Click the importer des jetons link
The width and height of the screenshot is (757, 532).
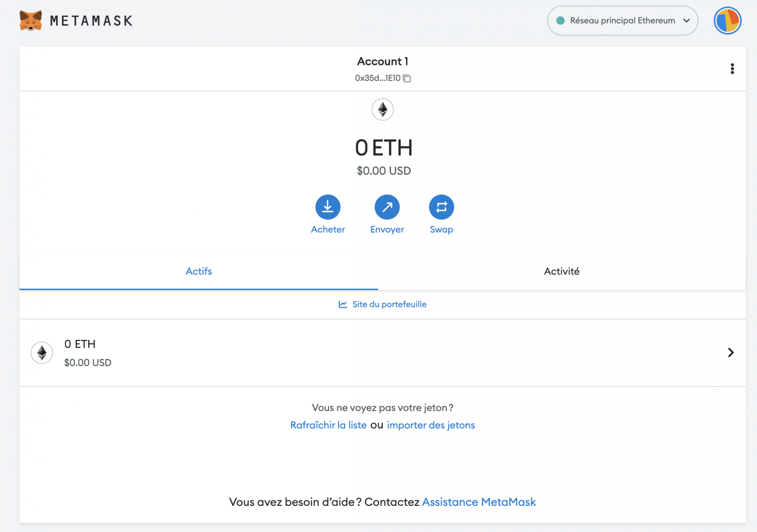[x=431, y=425]
